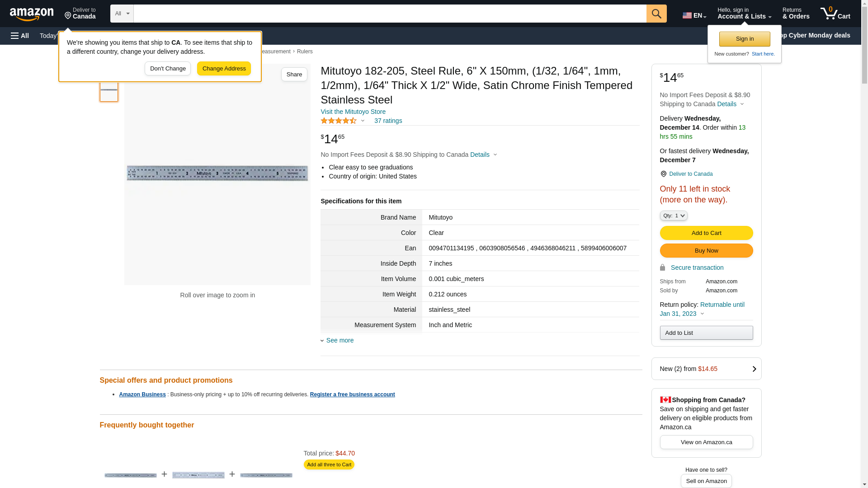Click into the search input field
868x488 pixels.
pyautogui.click(x=390, y=14)
